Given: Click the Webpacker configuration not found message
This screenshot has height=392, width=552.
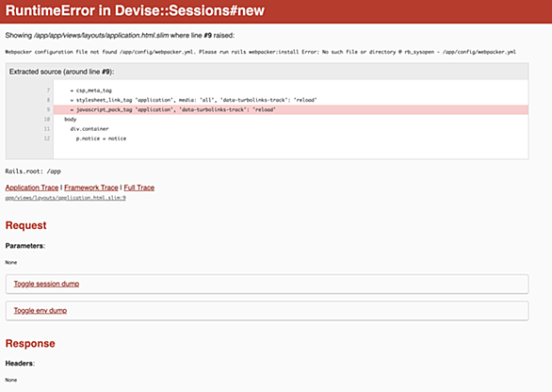Looking at the screenshot, I should tap(261, 52).
